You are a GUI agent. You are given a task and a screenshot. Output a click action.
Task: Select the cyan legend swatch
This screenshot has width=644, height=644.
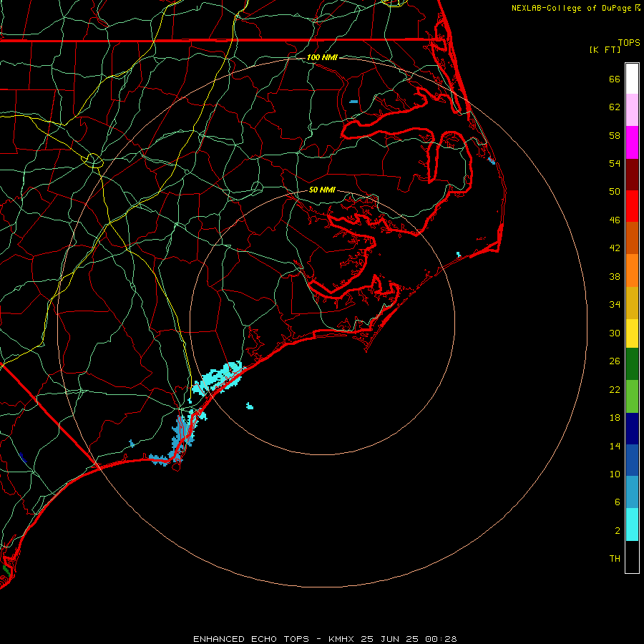click(632, 525)
